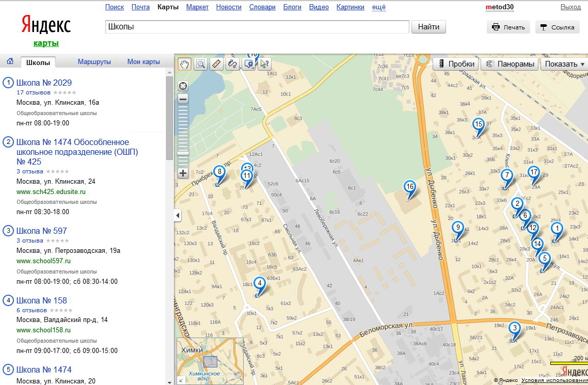Open the Маршруты tab
The width and height of the screenshot is (588, 385).
point(94,62)
